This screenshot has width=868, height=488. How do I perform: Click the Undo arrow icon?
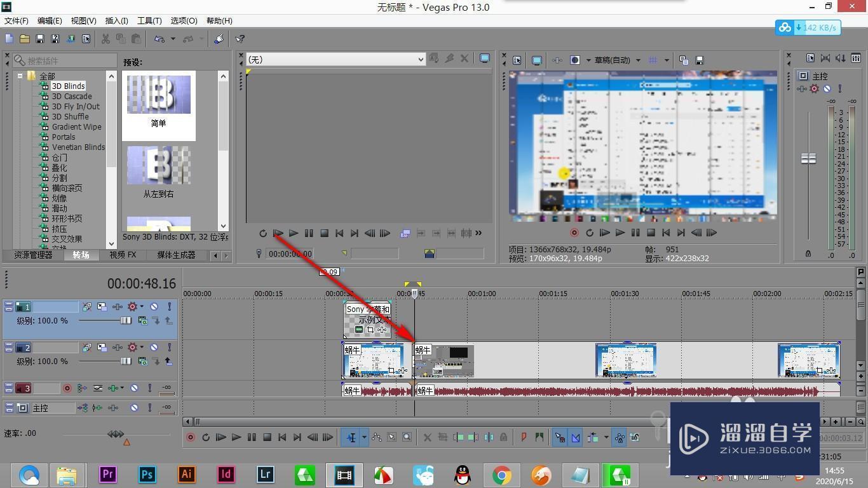pyautogui.click(x=159, y=39)
